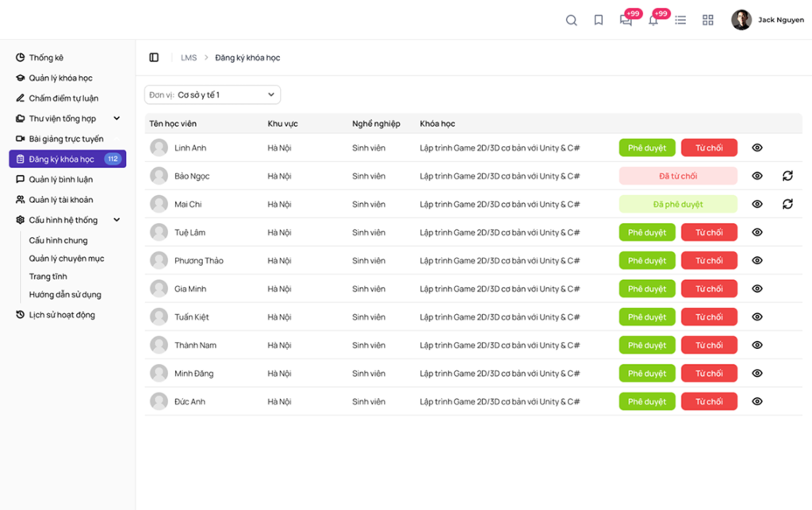Open the search icon in top bar
The height and width of the screenshot is (510, 812).
click(571, 21)
